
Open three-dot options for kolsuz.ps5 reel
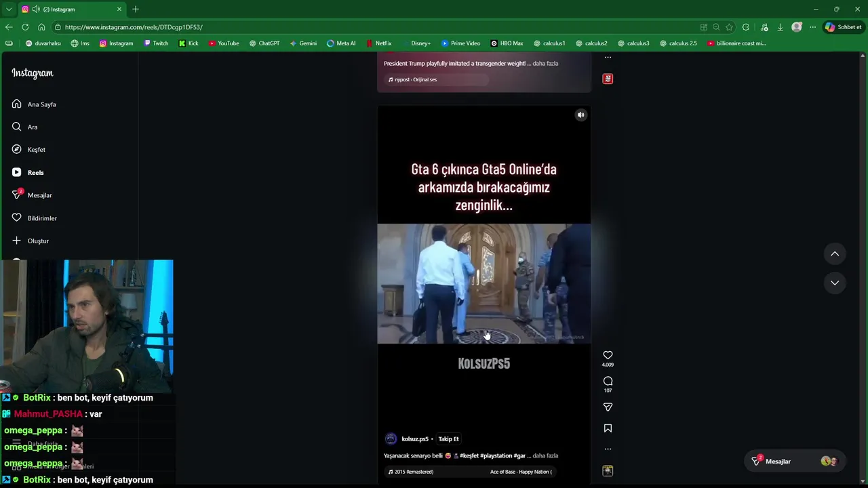click(x=608, y=449)
